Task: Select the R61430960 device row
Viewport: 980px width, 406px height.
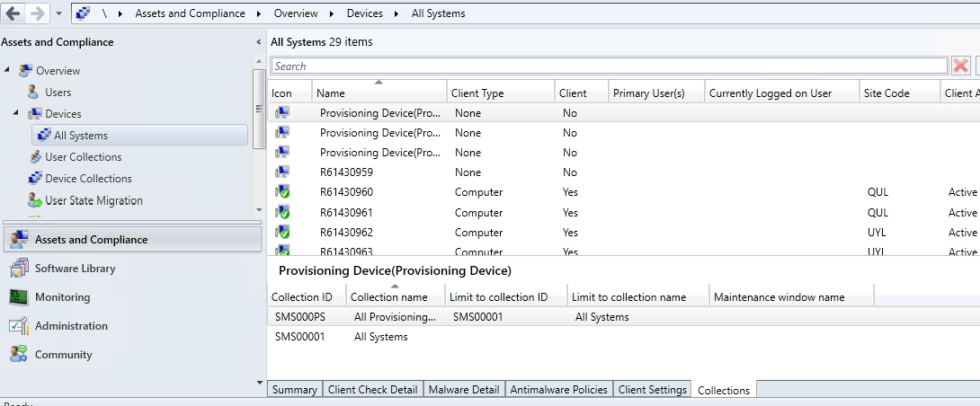Action: [x=623, y=191]
